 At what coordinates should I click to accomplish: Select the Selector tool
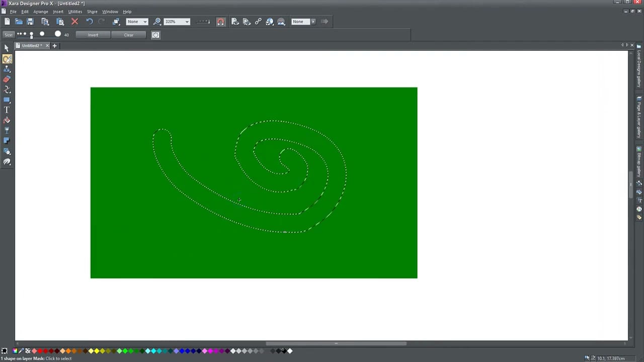pyautogui.click(x=7, y=48)
